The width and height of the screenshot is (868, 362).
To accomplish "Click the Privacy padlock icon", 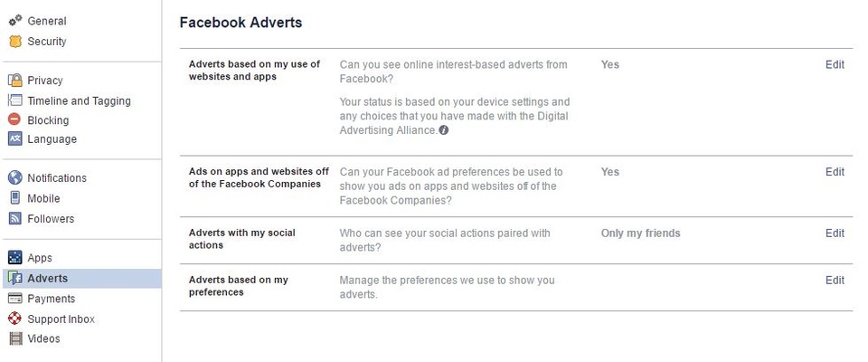I will pos(14,80).
